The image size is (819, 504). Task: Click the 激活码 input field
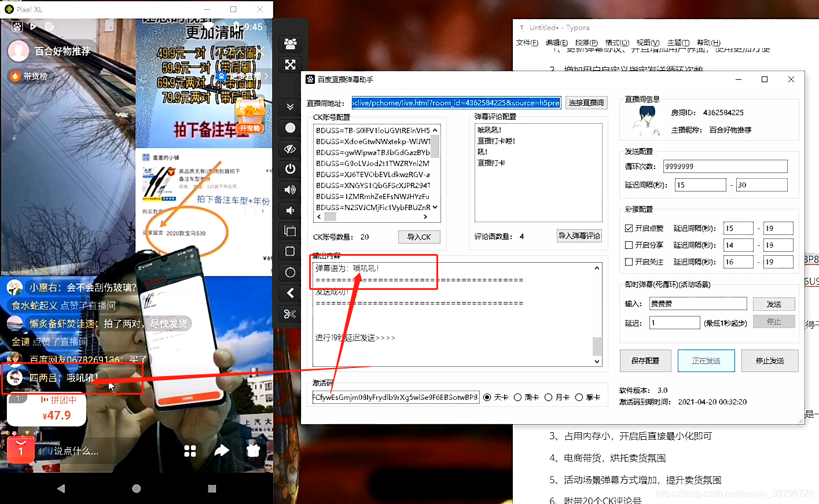(x=396, y=397)
